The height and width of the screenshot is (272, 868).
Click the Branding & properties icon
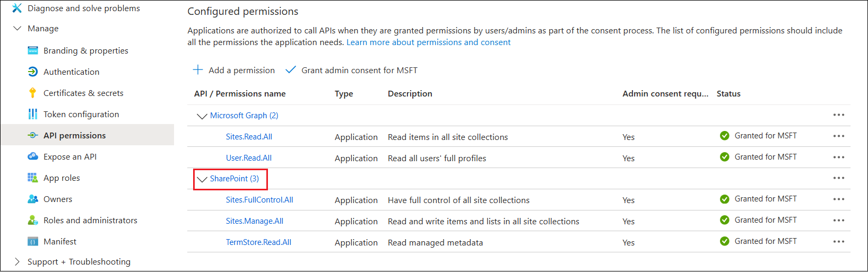(33, 51)
